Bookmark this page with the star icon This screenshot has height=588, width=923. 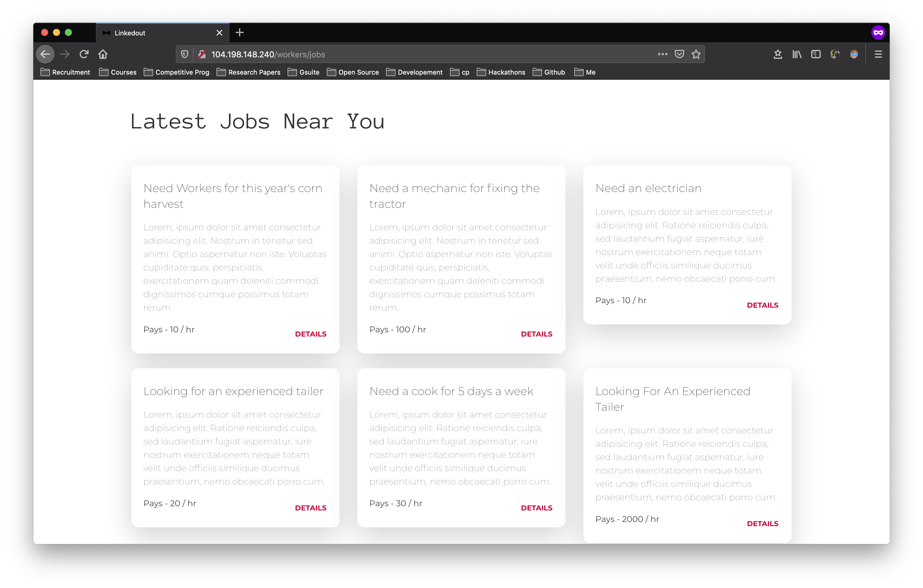coord(696,54)
